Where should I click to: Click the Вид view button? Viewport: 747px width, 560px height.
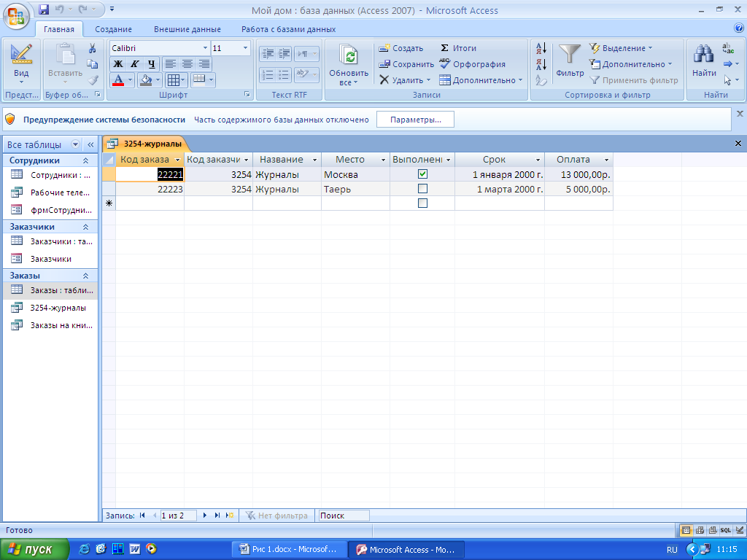21,64
